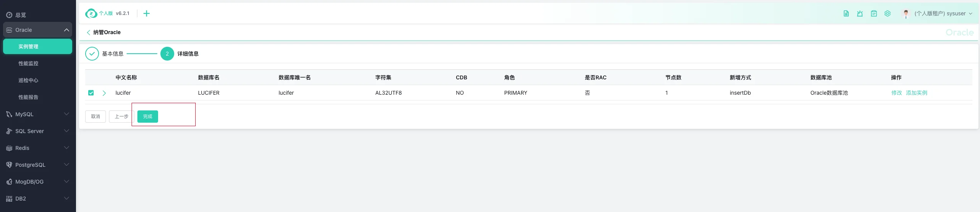Screen dimensions: 980x212
Task: Collapse the Oracle sidebar menu
Action: tap(66, 30)
